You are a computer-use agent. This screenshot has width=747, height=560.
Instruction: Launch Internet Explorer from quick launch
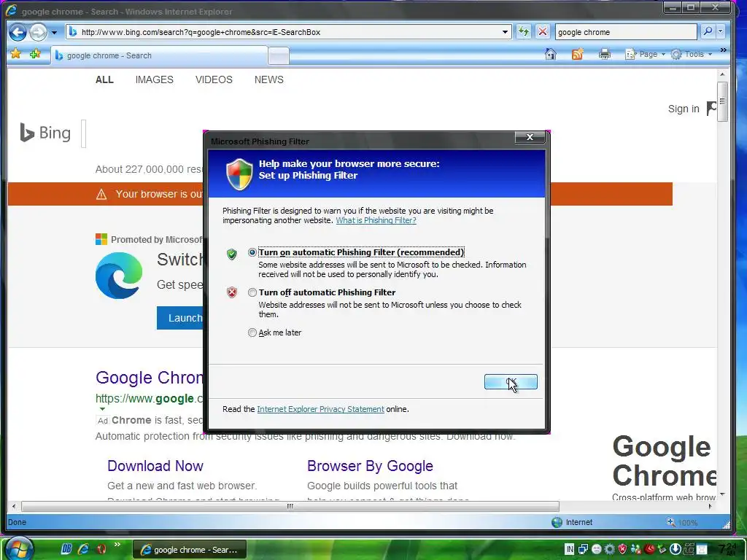84,549
